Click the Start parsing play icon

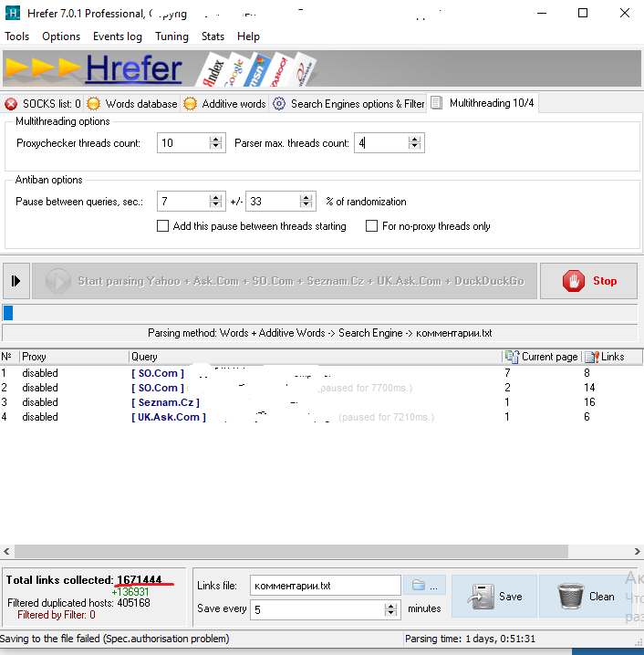pos(58,281)
